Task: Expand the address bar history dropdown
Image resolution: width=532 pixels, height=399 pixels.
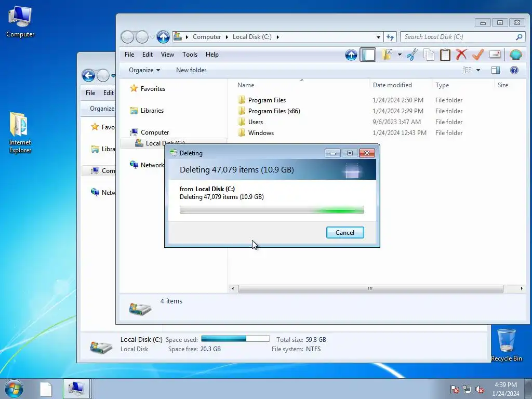Action: pos(378,37)
